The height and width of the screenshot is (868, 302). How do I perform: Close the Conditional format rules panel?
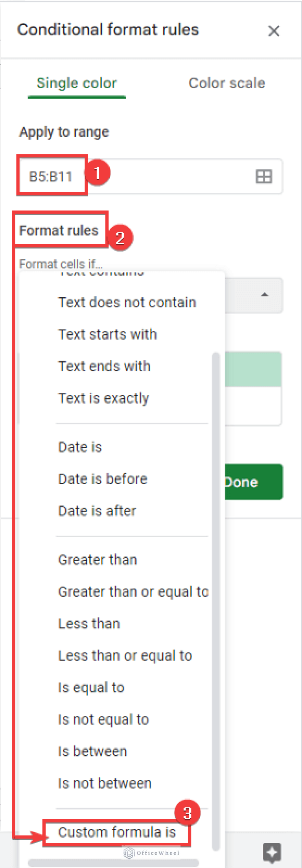274,31
